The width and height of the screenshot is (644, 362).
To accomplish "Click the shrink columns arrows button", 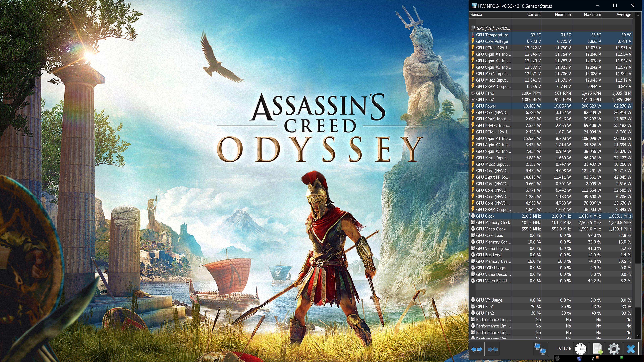I will [493, 349].
